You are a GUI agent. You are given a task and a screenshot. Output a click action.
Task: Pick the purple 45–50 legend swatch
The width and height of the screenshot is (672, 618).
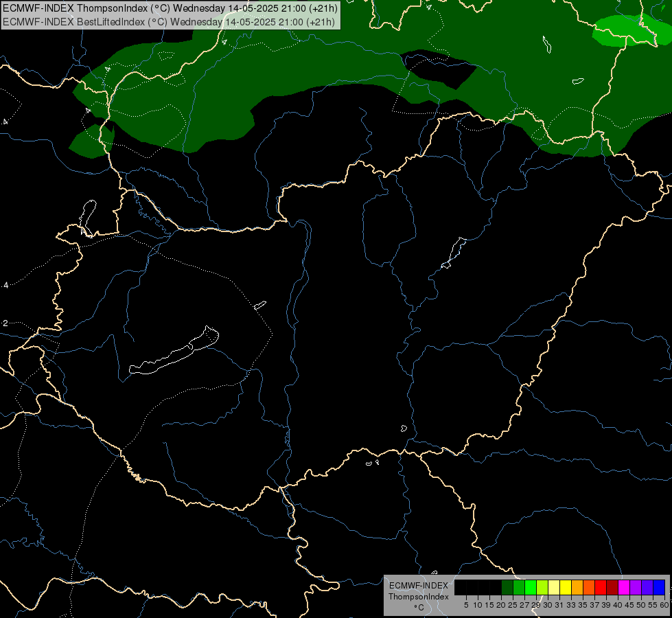coord(636,587)
